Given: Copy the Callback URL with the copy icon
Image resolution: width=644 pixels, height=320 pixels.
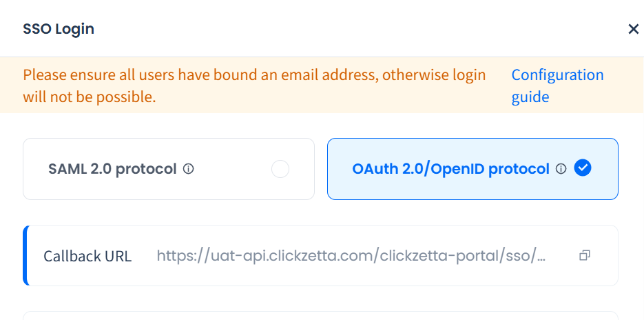Looking at the screenshot, I should (585, 256).
